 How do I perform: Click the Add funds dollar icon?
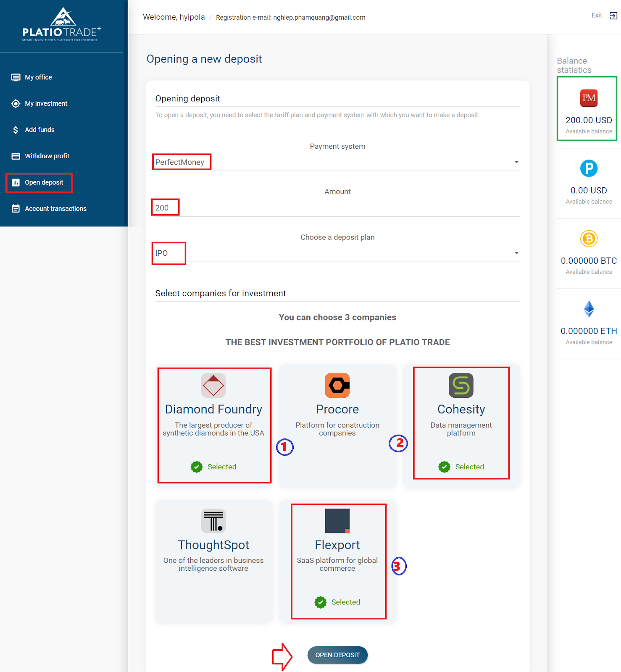click(x=16, y=130)
